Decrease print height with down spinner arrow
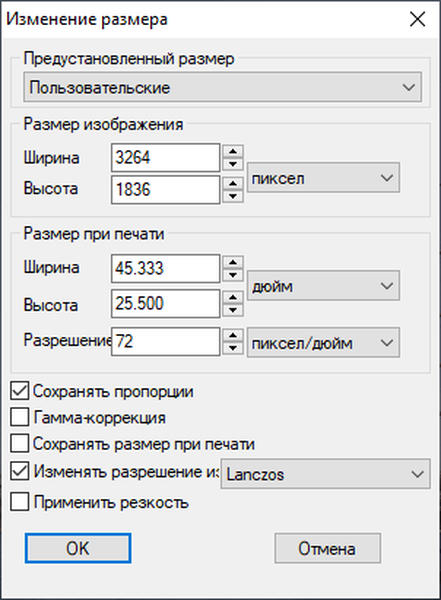This screenshot has height=600, width=441. click(233, 310)
